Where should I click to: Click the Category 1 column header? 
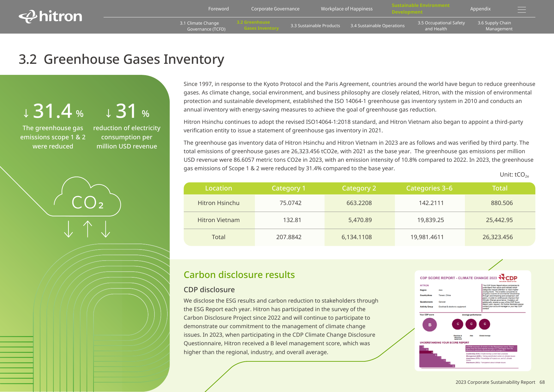(x=289, y=188)
